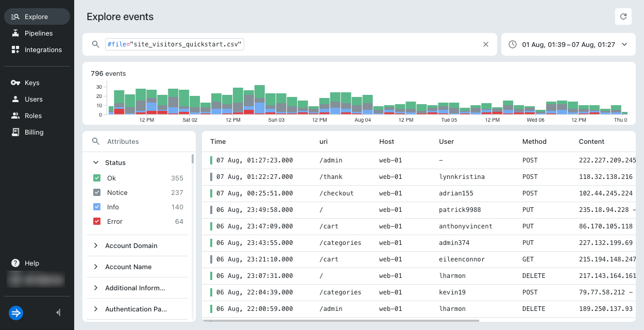This screenshot has width=644, height=330.
Task: Click the Help question mark icon
Action: tap(15, 263)
